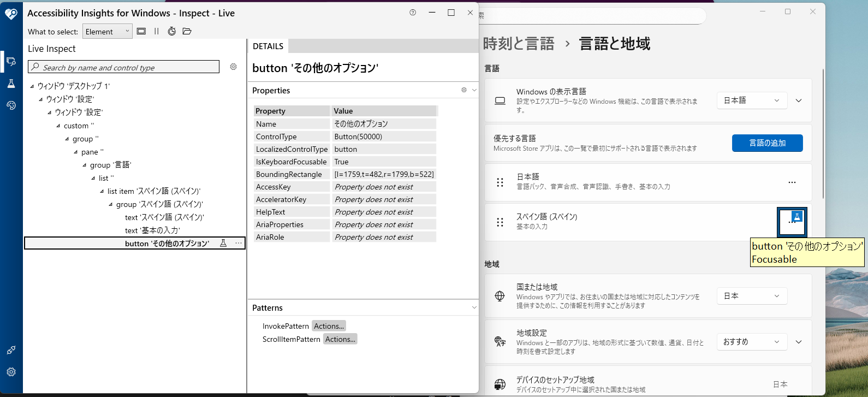Open the ellipsis menu on selected tree row
The width and height of the screenshot is (868, 397).
[x=239, y=244]
